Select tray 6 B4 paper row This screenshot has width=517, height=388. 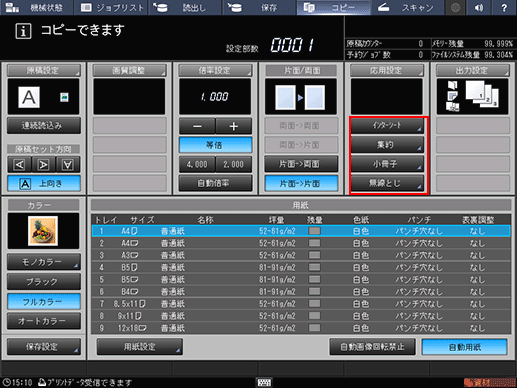click(x=301, y=292)
